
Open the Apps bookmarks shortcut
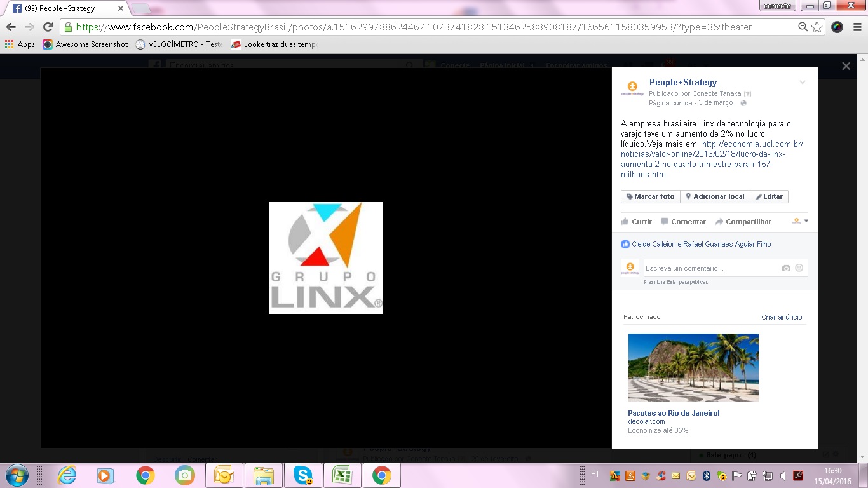pos(20,44)
